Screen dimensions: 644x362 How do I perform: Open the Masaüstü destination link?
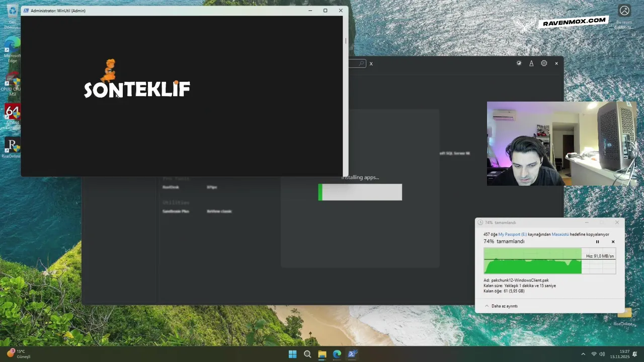[x=560, y=234]
